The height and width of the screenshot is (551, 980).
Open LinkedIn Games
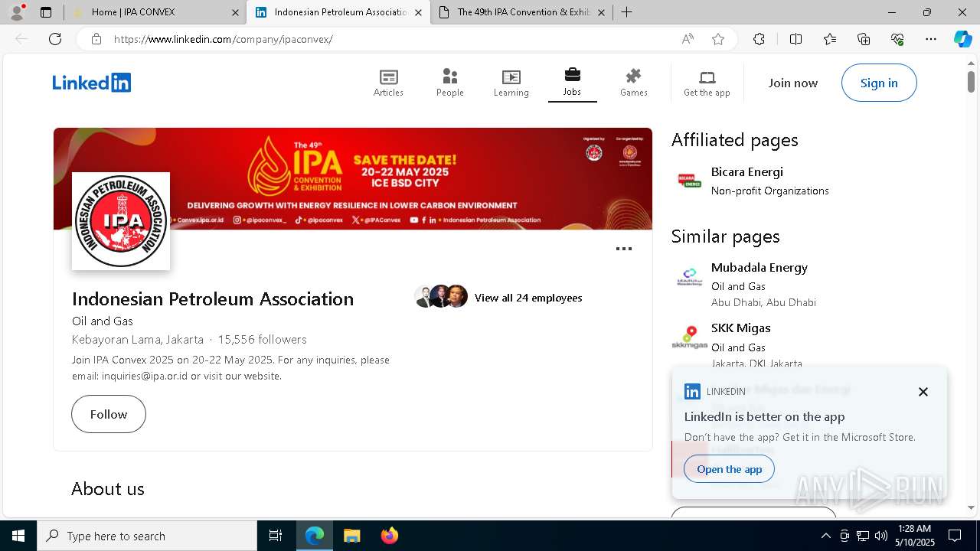[634, 83]
